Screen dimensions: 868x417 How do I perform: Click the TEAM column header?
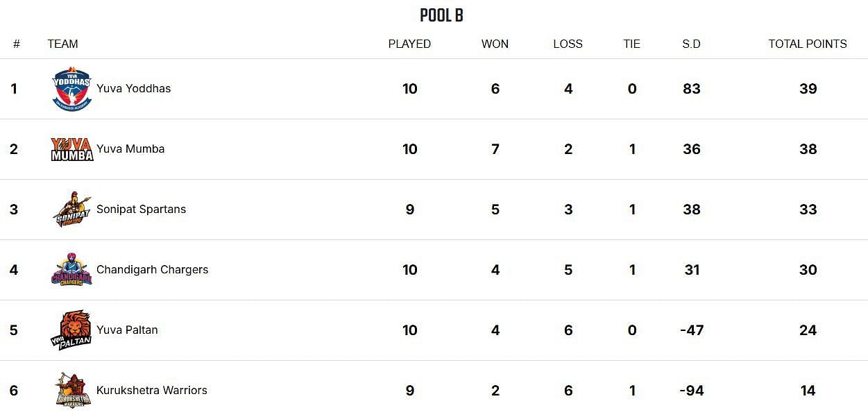point(62,44)
